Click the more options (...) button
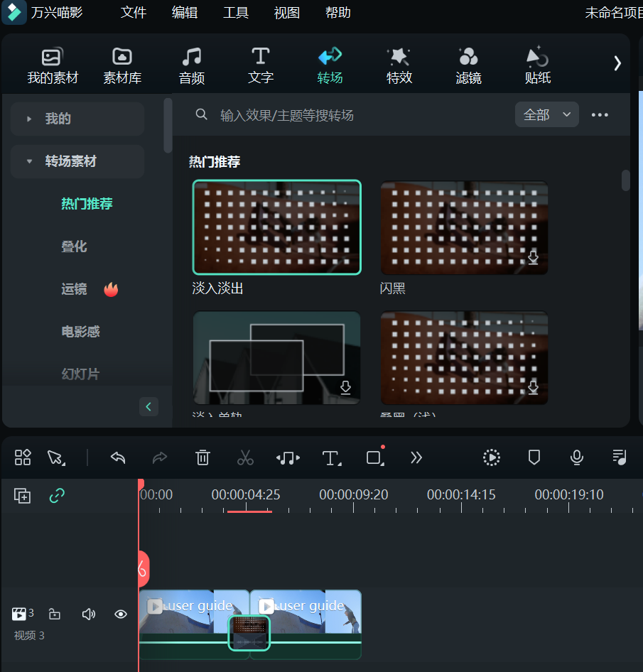This screenshot has width=643, height=672. 600,114
